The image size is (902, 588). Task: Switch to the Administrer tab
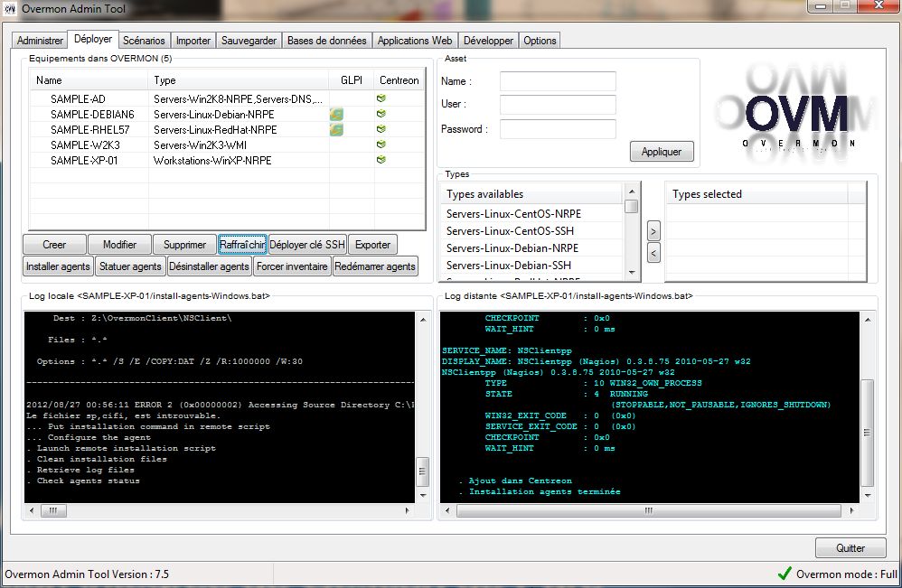(40, 41)
